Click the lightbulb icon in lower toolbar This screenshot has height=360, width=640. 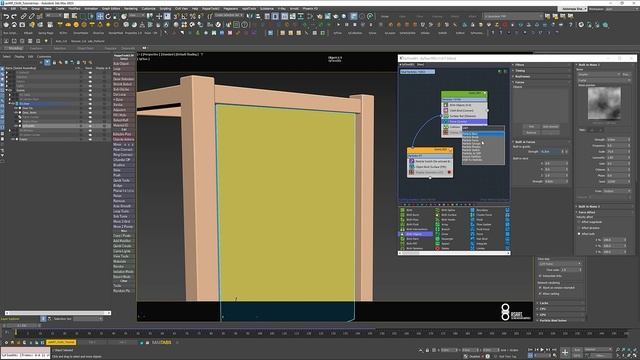tap(46, 41)
